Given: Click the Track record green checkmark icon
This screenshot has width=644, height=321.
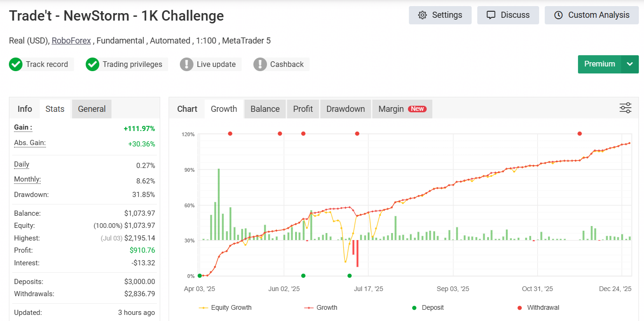Looking at the screenshot, I should tap(16, 65).
